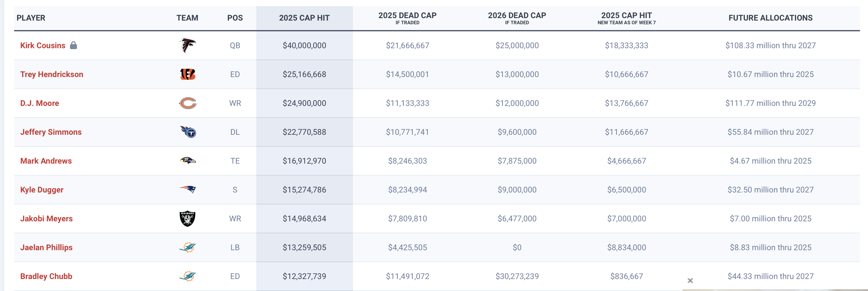Open D.J. Moore player link
The image size is (868, 291).
point(39,103)
